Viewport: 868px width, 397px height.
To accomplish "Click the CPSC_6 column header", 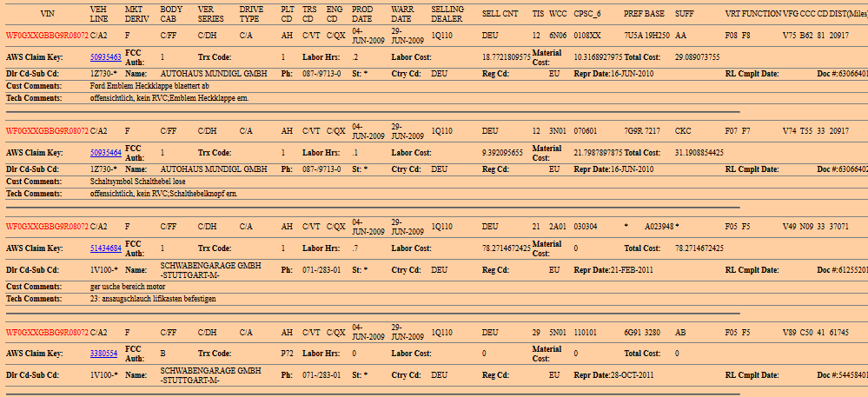I will coord(587,13).
